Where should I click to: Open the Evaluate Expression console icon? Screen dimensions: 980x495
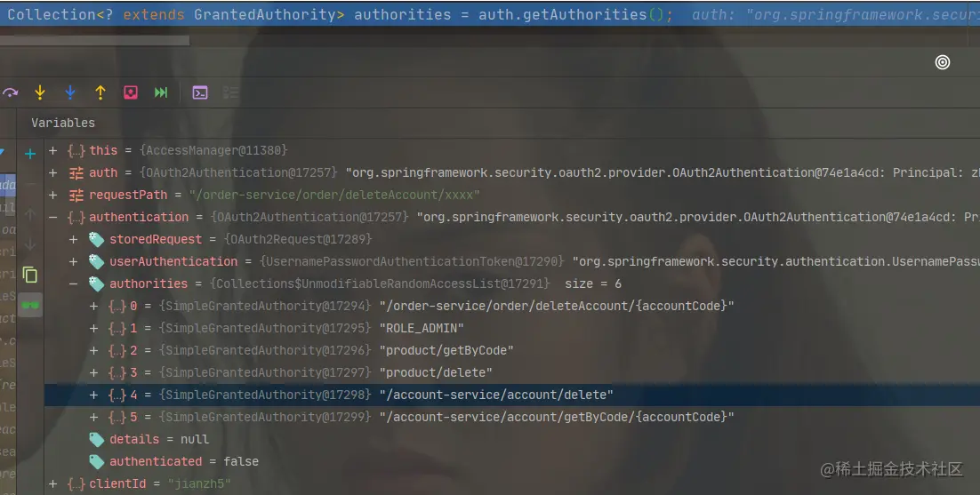(x=200, y=93)
